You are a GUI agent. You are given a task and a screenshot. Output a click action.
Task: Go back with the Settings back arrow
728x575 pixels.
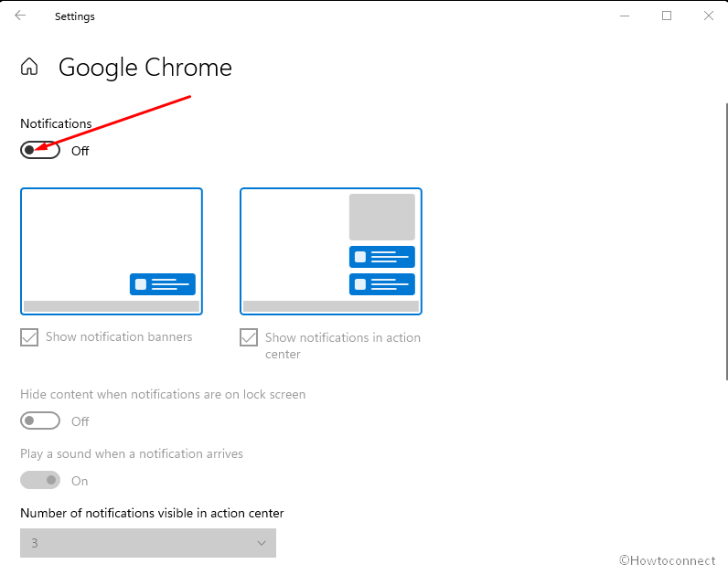click(x=20, y=16)
